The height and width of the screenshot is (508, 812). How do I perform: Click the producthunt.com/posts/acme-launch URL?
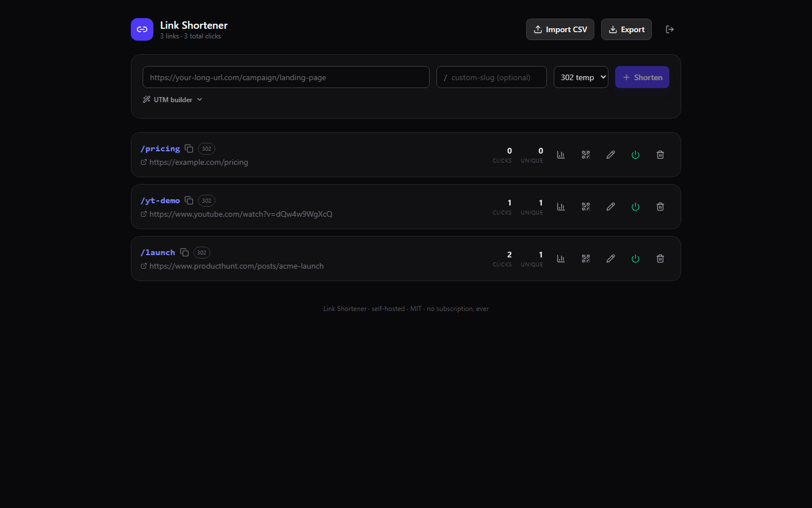click(236, 266)
